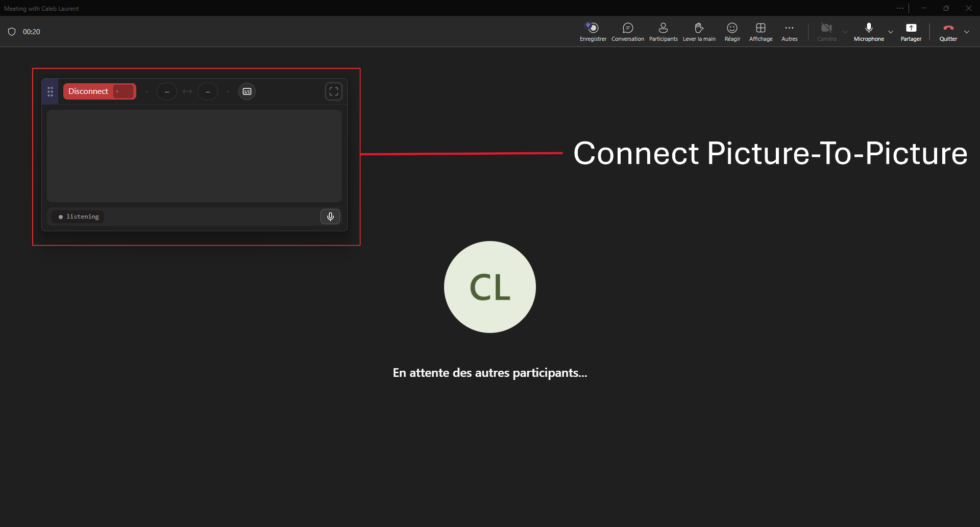This screenshot has height=527, width=980.
Task: Click the shield security icon beside the timer
Action: pyautogui.click(x=12, y=32)
